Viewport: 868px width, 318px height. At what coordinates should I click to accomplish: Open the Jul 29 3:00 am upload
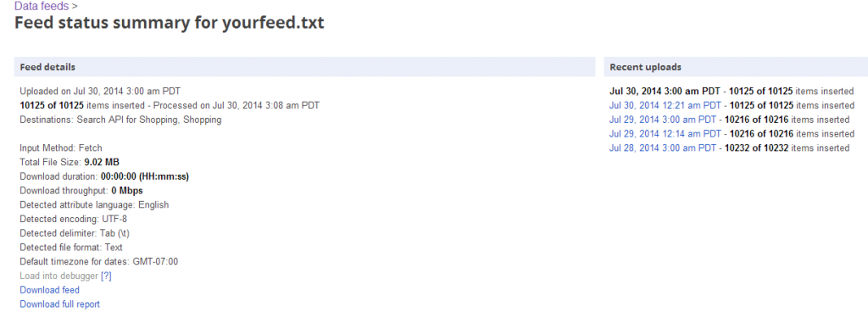663,120
